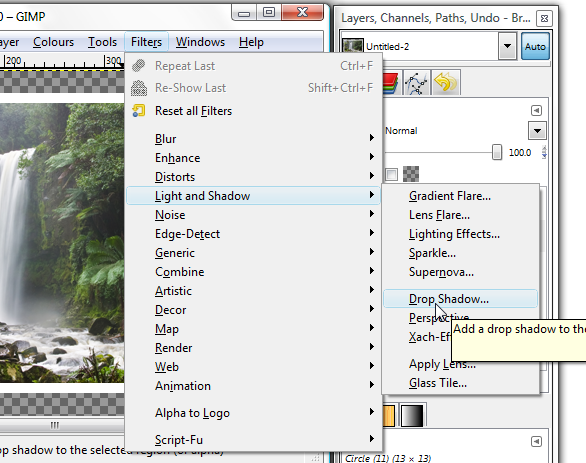Image resolution: width=586 pixels, height=463 pixels.
Task: Expand the Edge-Detect submenu
Action: tap(253, 234)
